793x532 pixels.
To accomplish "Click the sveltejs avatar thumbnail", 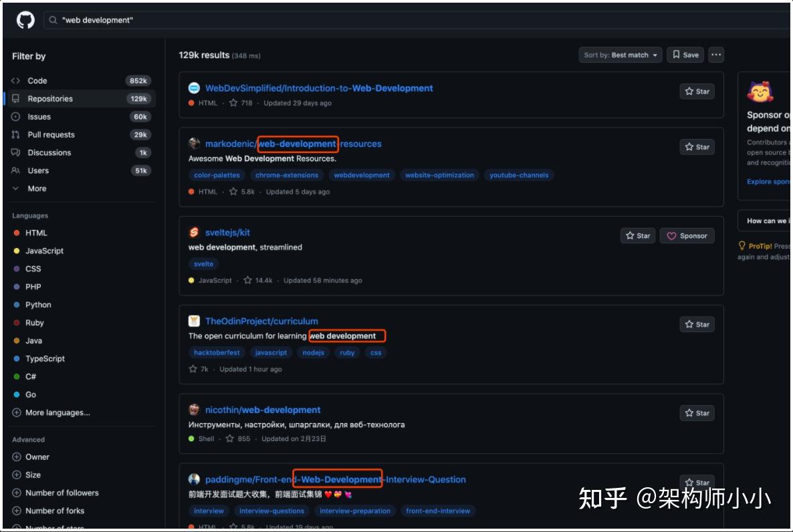I will [194, 231].
